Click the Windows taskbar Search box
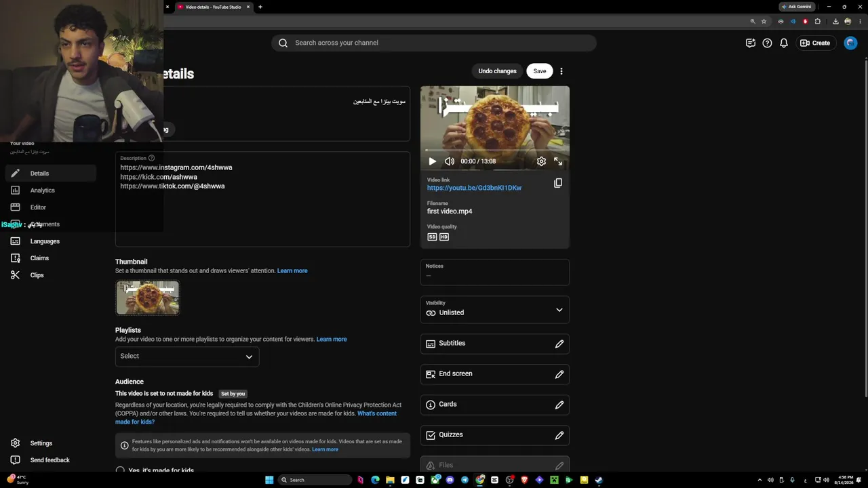The image size is (868, 488). (x=315, y=480)
